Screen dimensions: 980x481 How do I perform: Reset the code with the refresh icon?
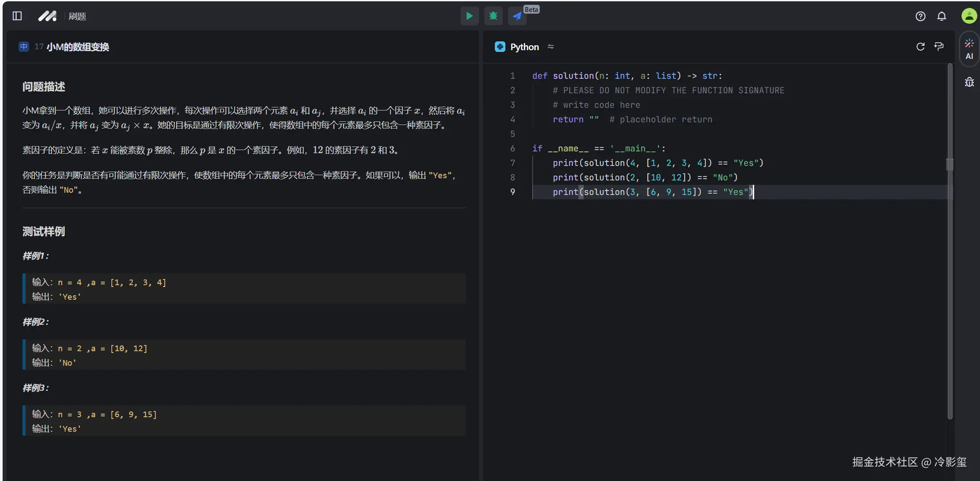[920, 47]
